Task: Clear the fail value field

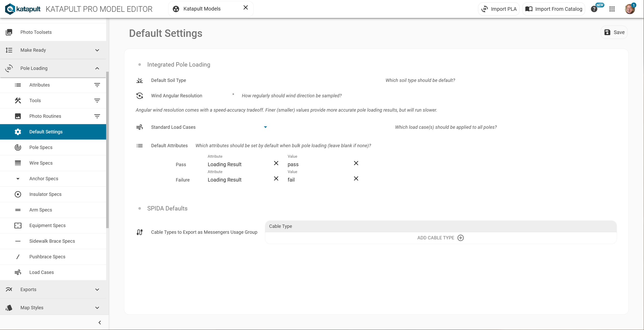Action: point(356,179)
